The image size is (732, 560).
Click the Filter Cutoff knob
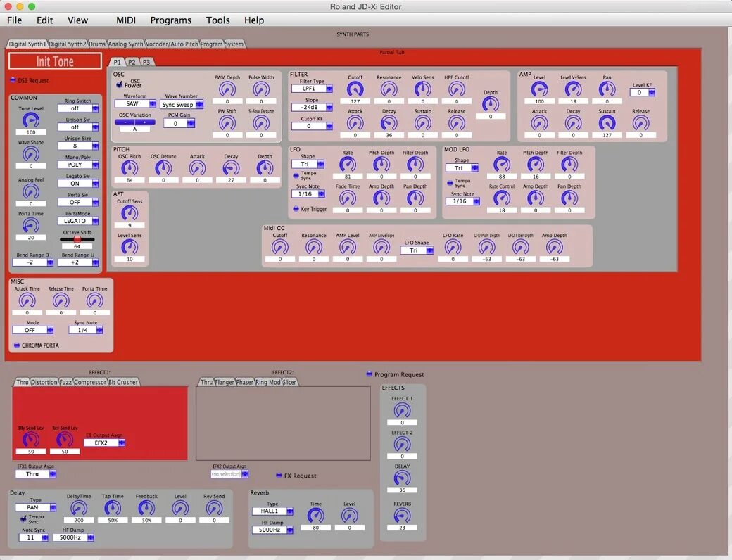tap(355, 89)
